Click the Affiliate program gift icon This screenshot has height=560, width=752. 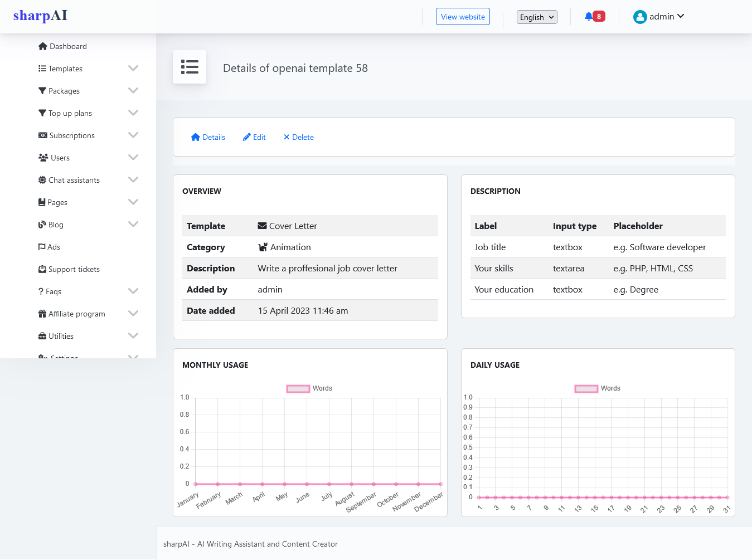42,314
